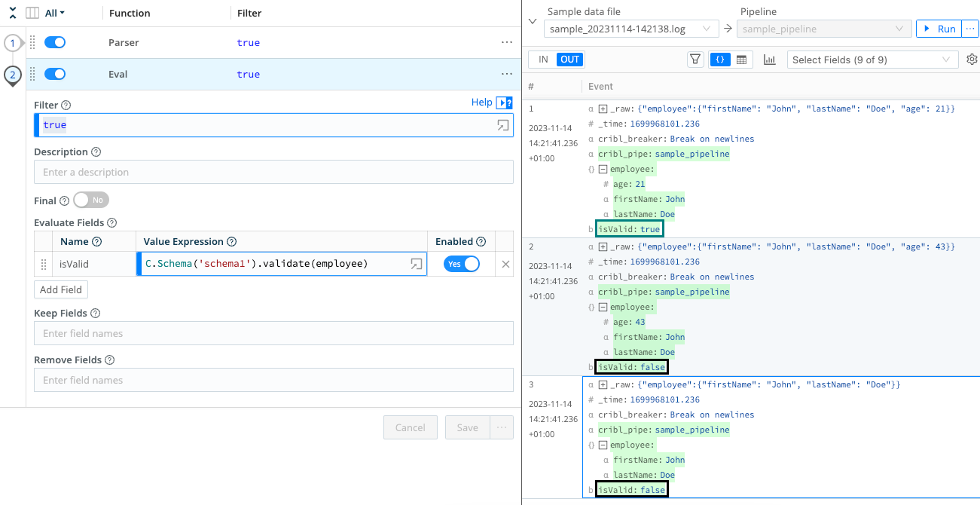Viewport: 980px width, 505px height.
Task: Switch preview to IN tab
Action: (543, 60)
